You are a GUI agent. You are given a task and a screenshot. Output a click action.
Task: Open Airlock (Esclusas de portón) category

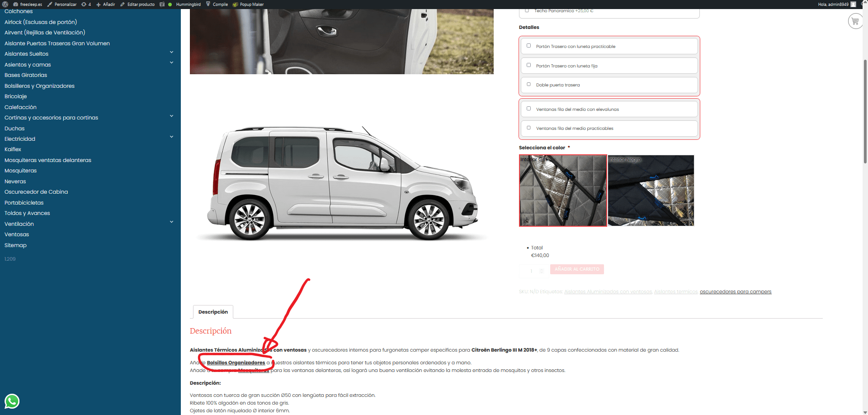click(41, 22)
